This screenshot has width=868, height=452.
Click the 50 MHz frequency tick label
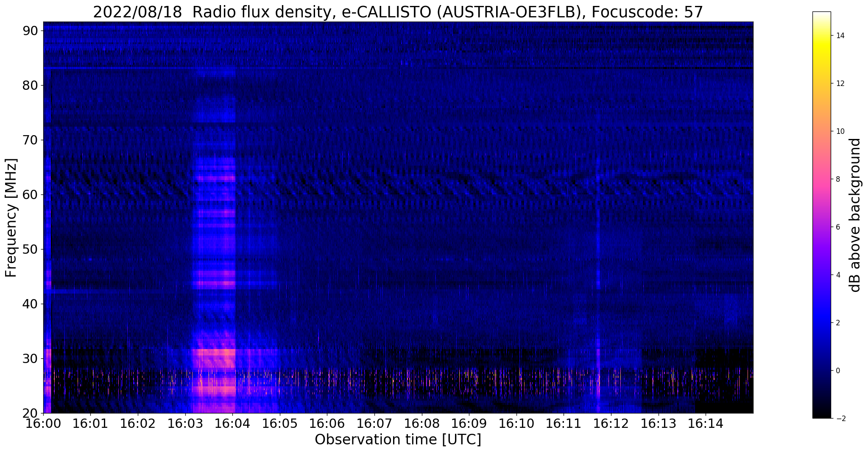pos(30,249)
